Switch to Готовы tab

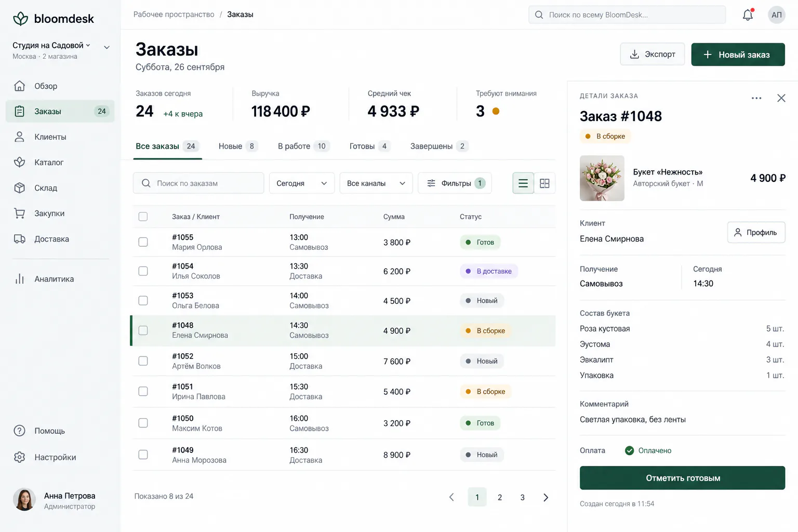[x=369, y=146]
